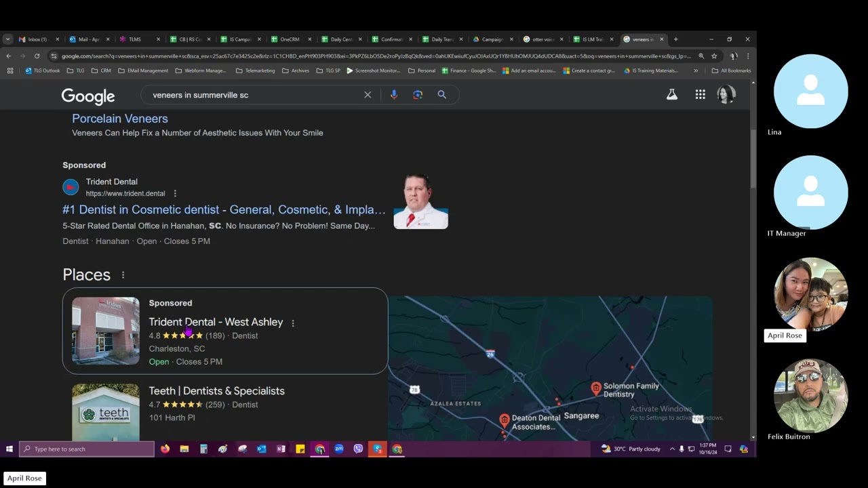Show hidden system tray icons

[672, 449]
